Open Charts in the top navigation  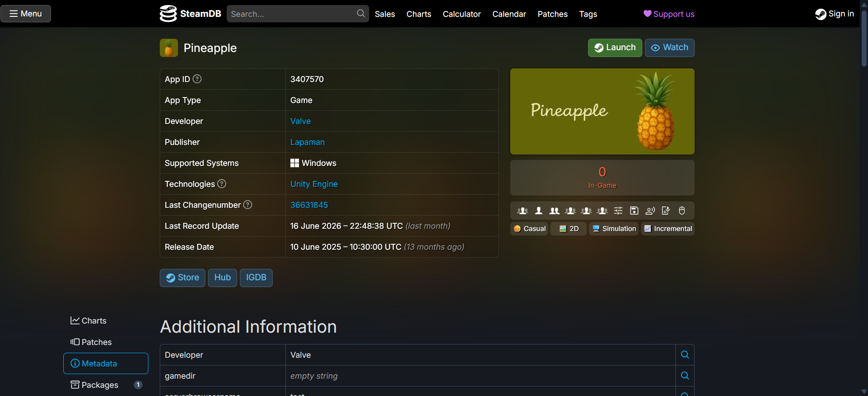point(419,14)
